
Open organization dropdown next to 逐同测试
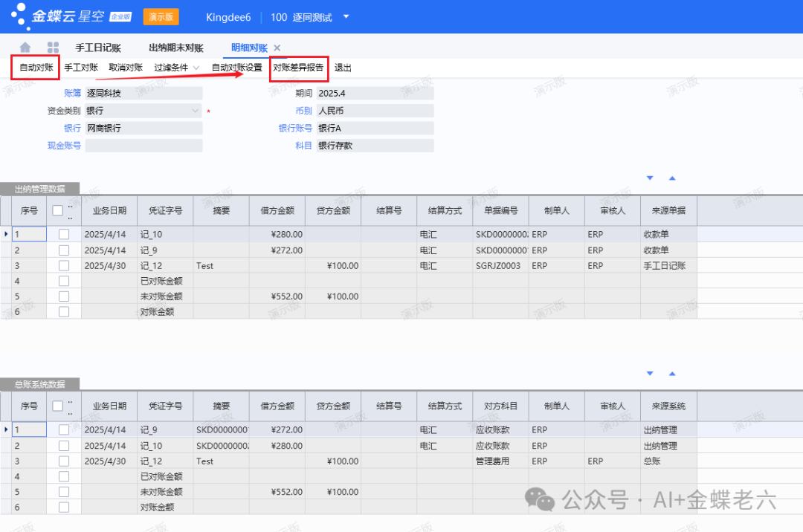[x=346, y=16]
